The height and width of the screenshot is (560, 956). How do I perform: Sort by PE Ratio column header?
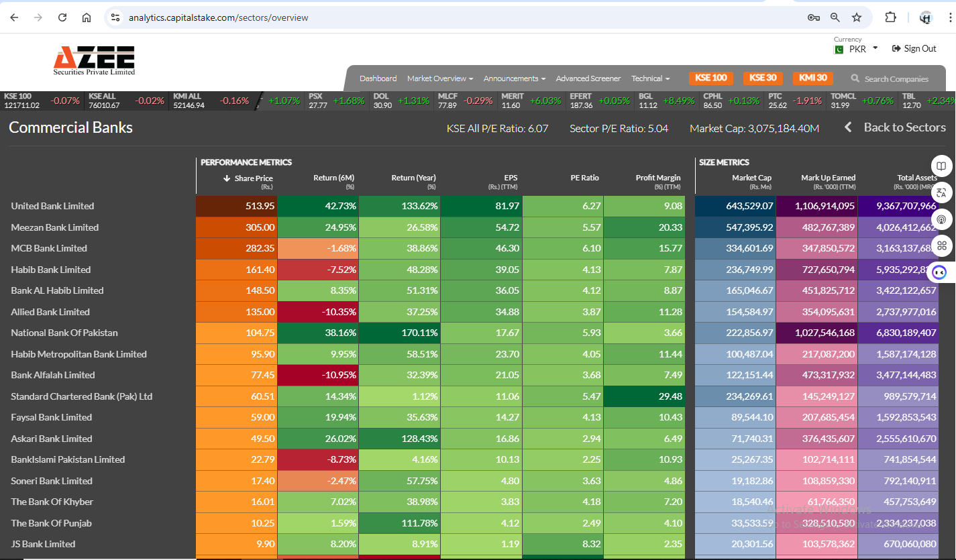coord(584,178)
